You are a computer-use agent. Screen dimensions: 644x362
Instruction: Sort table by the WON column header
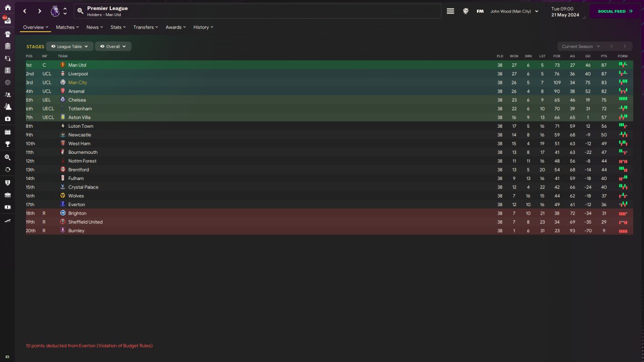pos(514,56)
